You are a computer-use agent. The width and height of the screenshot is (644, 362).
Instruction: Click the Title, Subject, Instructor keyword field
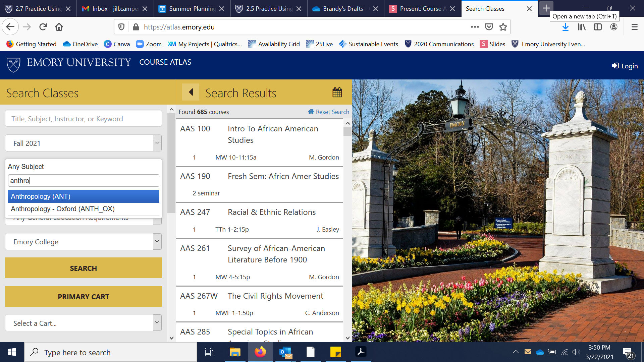click(84, 119)
